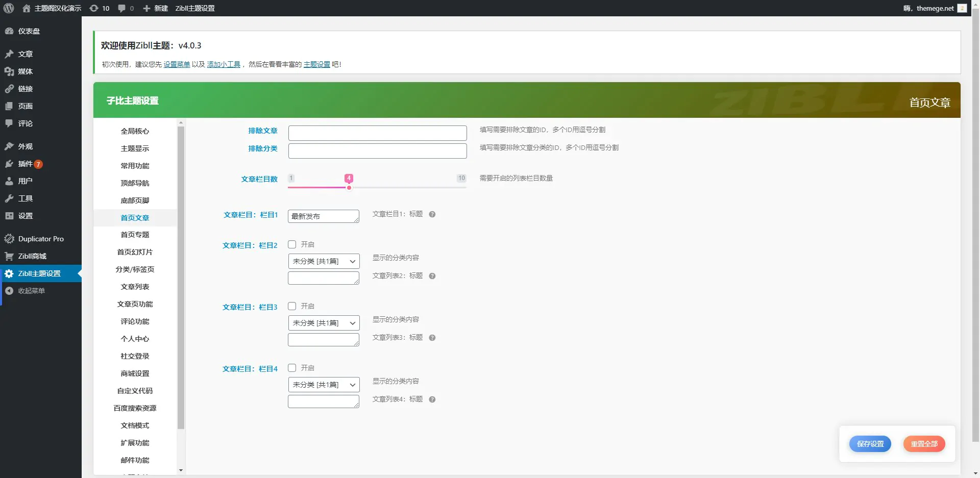This screenshot has height=478, width=980.
Task: Follow the 主题设置 link in welcome notice
Action: click(x=317, y=64)
